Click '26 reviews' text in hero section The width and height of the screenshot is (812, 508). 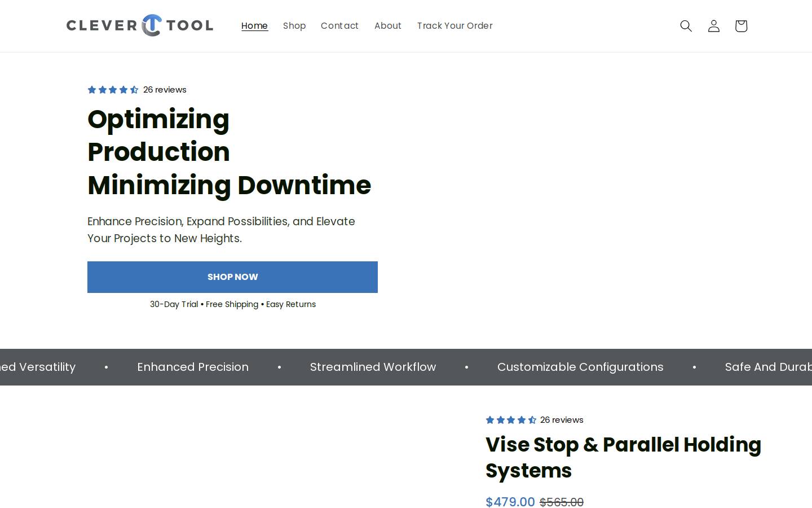click(165, 90)
